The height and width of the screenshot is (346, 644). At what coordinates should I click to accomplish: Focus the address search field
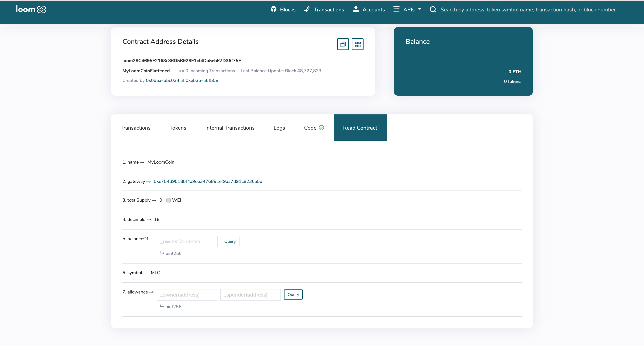pos(528,10)
